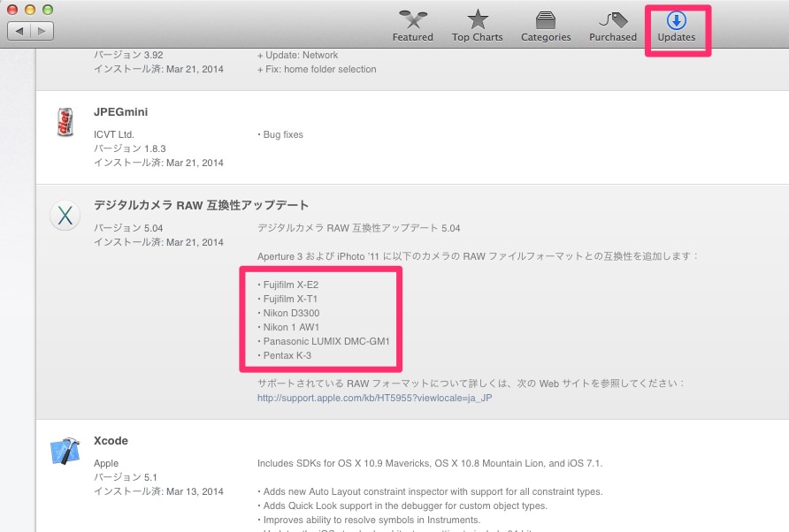Click Update: Network note
This screenshot has width=789, height=532.
click(x=298, y=55)
